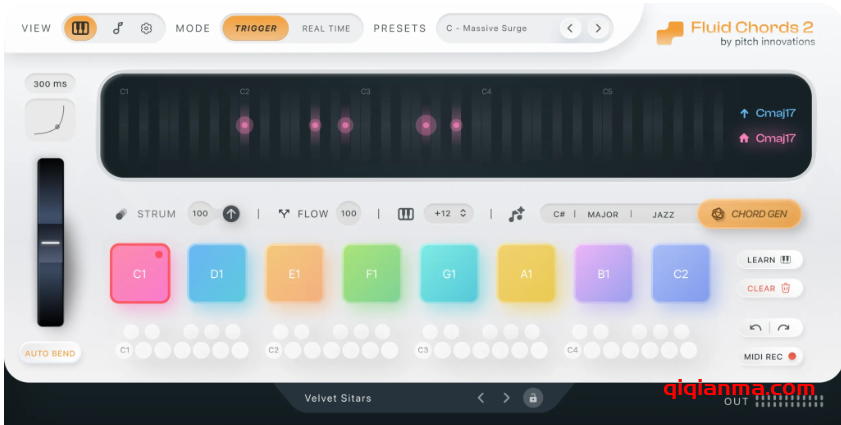
Task: Adjust the Strum 100 value
Action: 200,214
